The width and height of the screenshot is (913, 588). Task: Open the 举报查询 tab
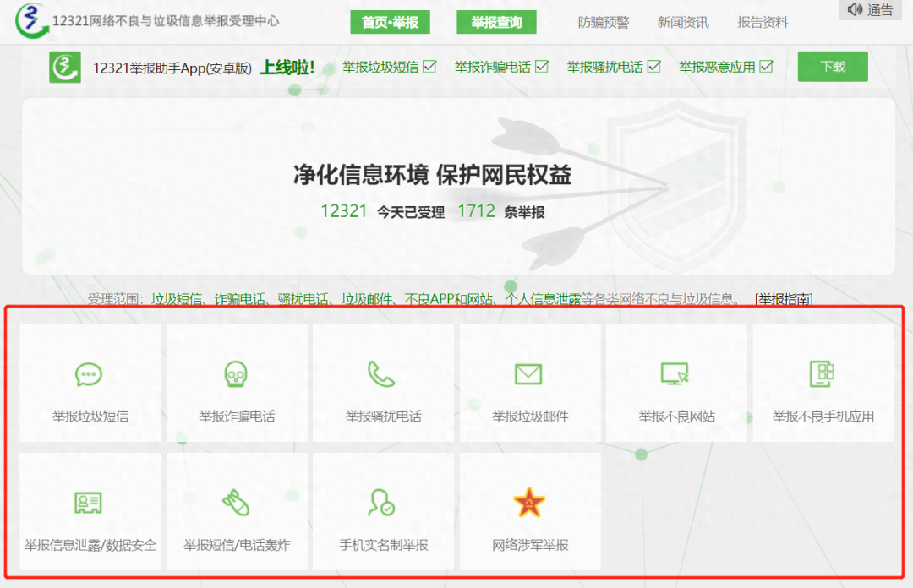coord(496,22)
